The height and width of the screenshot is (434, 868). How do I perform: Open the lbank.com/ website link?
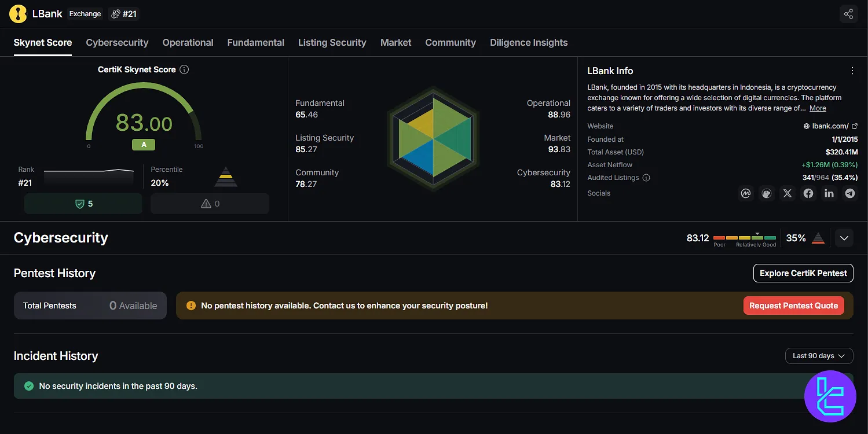pyautogui.click(x=830, y=126)
